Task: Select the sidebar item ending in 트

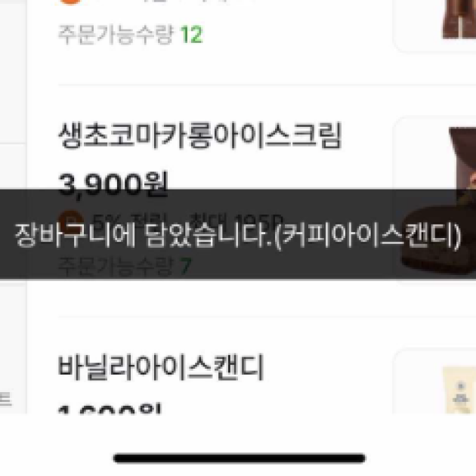Action: click(5, 399)
